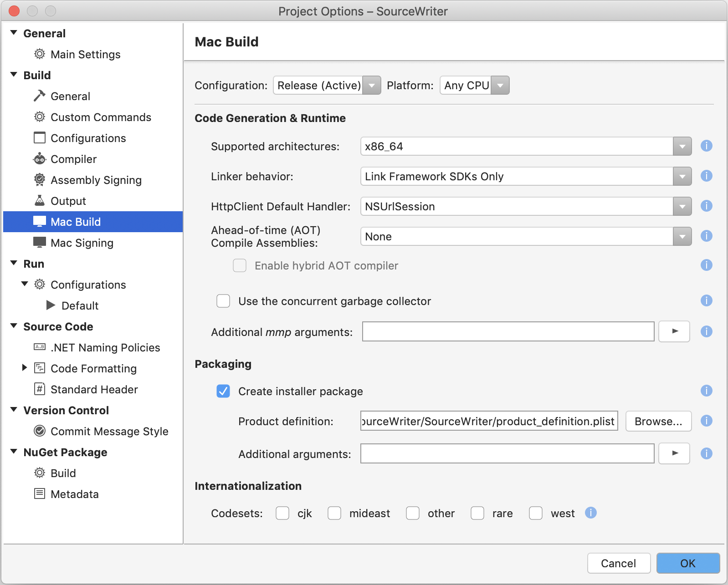Open Main Settings in the sidebar
728x585 pixels.
(x=85, y=54)
